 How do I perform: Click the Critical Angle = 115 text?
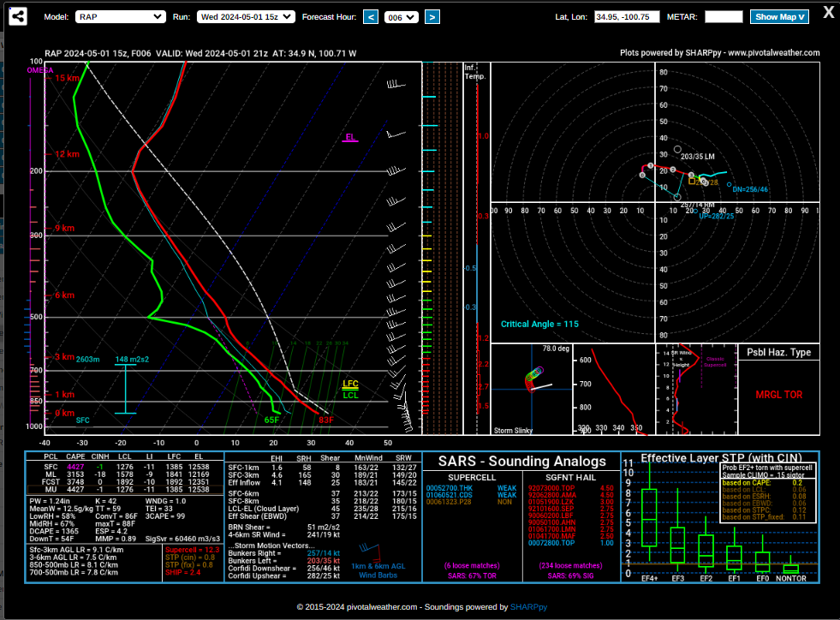(x=539, y=324)
